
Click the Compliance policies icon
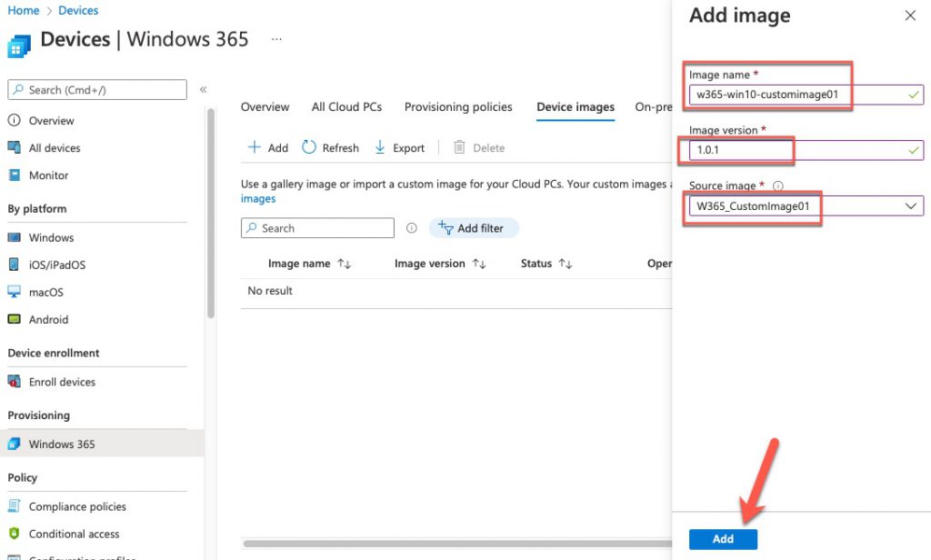pyautogui.click(x=14, y=506)
